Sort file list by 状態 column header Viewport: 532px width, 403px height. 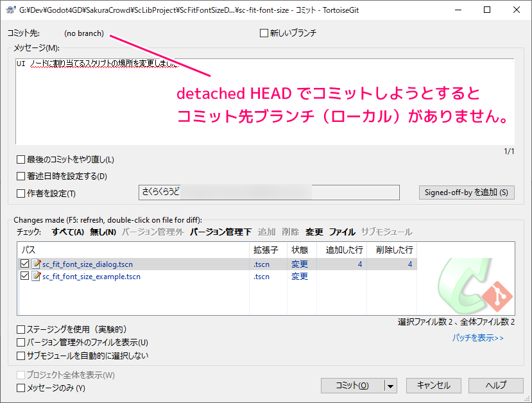300,249
